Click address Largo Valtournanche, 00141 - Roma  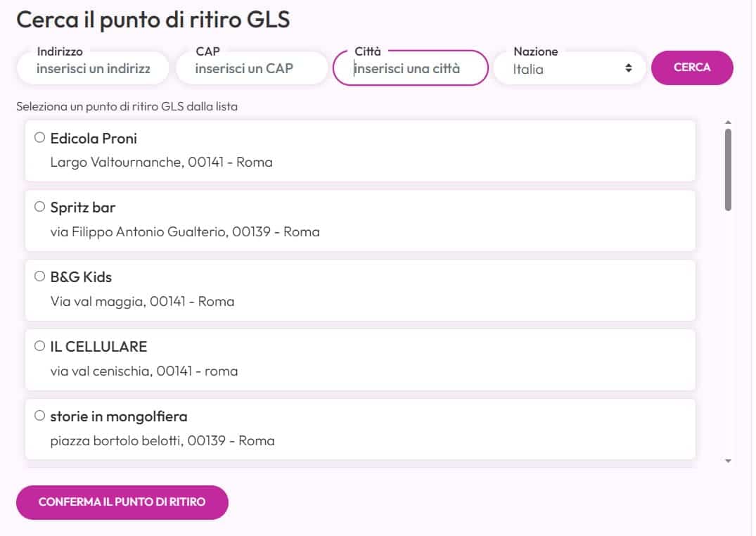tap(162, 162)
